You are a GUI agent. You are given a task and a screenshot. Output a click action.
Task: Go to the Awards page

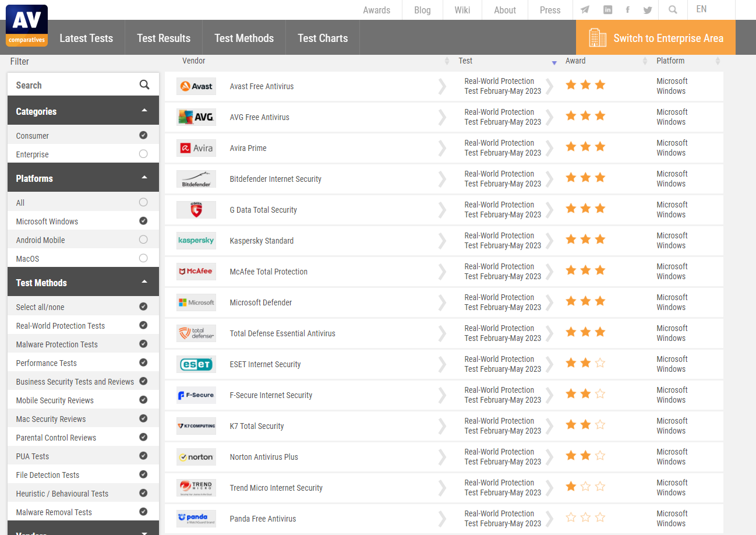pyautogui.click(x=377, y=10)
